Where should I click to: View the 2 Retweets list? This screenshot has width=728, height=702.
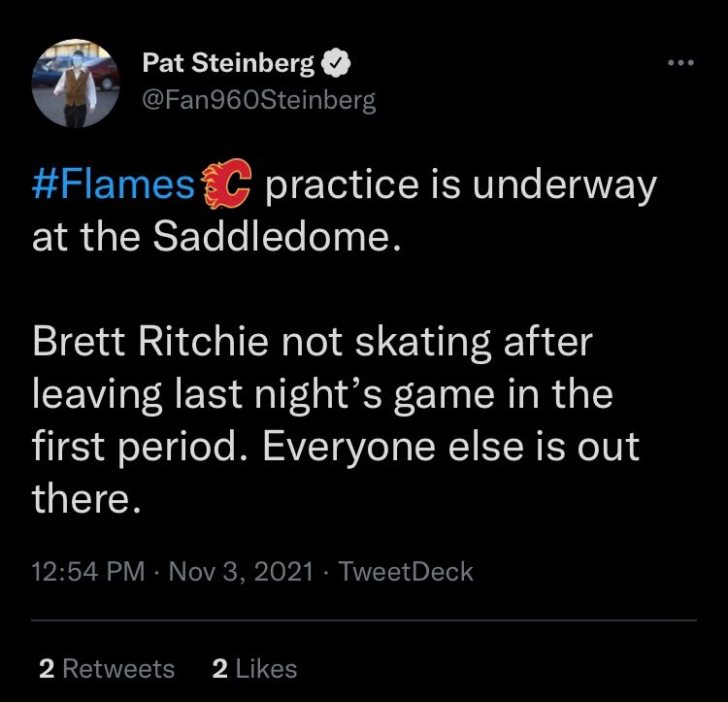coord(107,669)
